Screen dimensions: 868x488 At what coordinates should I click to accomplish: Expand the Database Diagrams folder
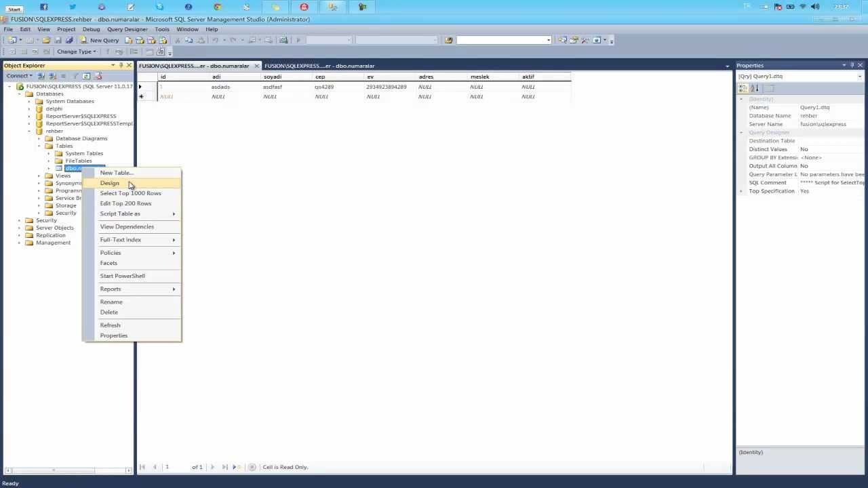tap(39, 138)
